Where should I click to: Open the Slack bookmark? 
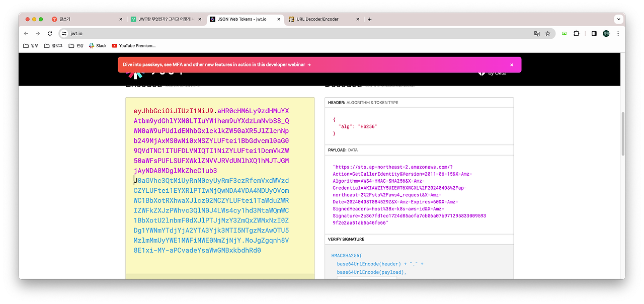point(98,45)
